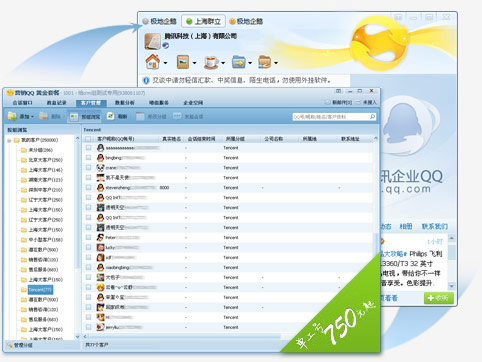482x362 pixels.
Task: Check the jerryliu row checkbox
Action: pos(88,327)
